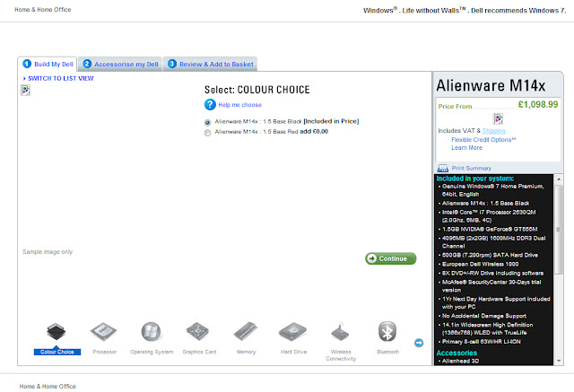This screenshot has width=574, height=392.
Task: Click the Bluetooth label
Action: (x=388, y=352)
